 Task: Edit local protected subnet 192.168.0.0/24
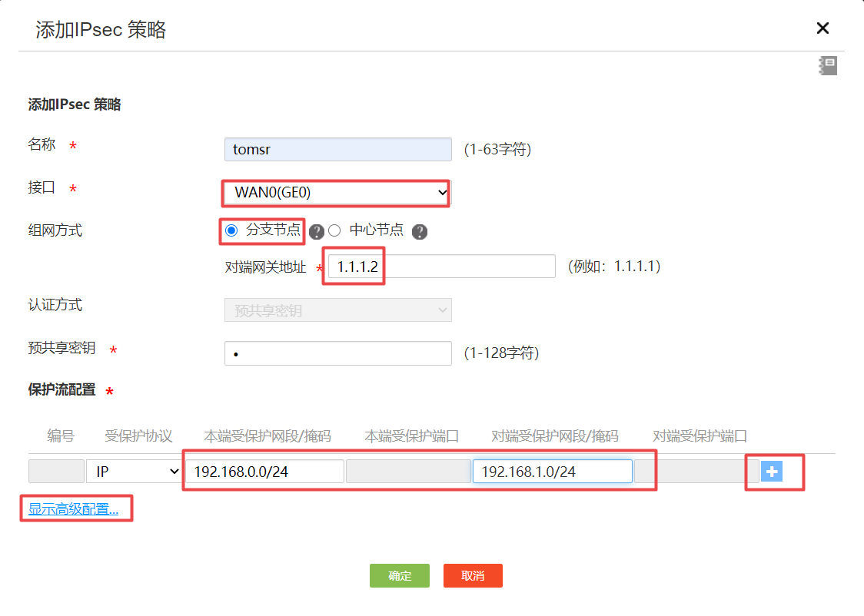pyautogui.click(x=264, y=472)
